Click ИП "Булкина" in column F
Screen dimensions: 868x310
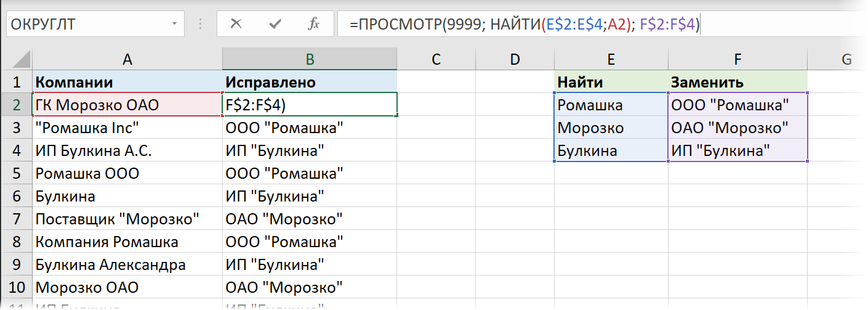737,150
